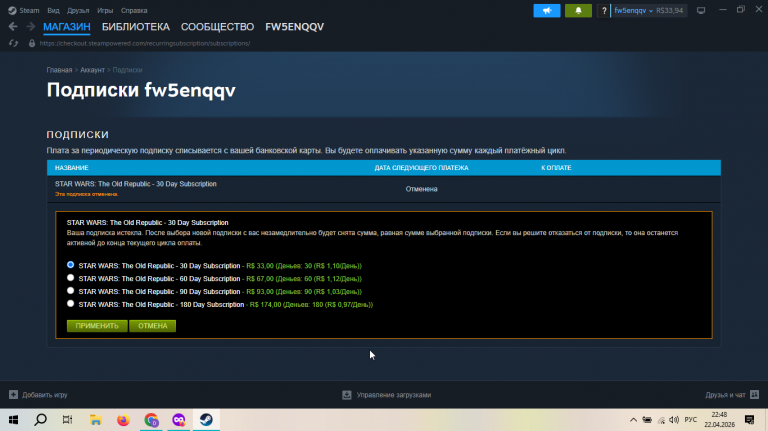Screen dimensions: 768x431
Task: Click the plus icon beside Добавить игру
Action: click(13, 395)
